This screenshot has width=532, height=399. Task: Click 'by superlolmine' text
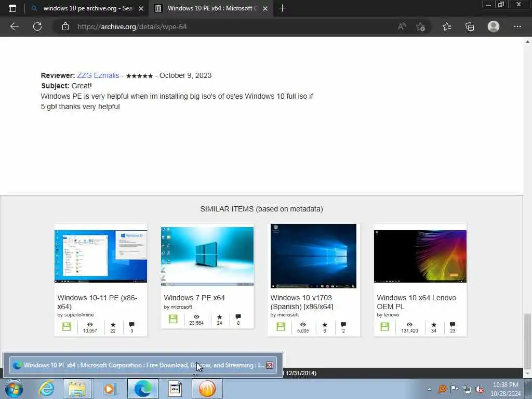click(x=76, y=315)
